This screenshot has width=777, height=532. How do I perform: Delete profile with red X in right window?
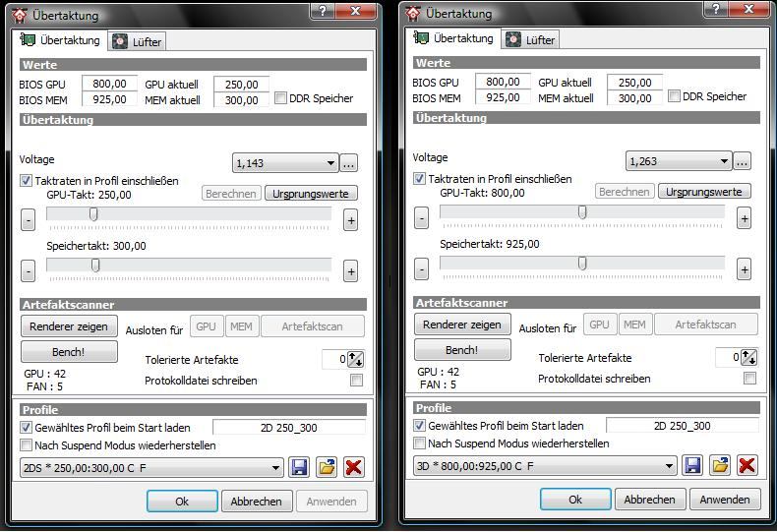click(x=747, y=465)
